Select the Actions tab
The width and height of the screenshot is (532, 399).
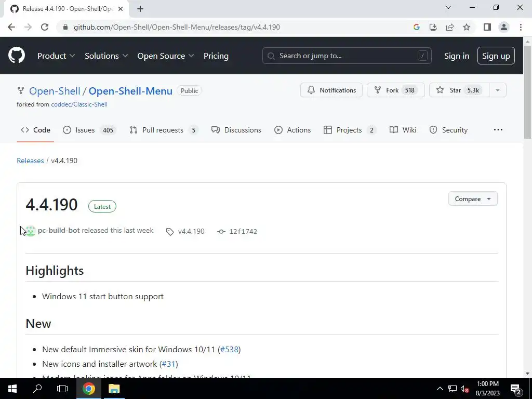(x=292, y=130)
